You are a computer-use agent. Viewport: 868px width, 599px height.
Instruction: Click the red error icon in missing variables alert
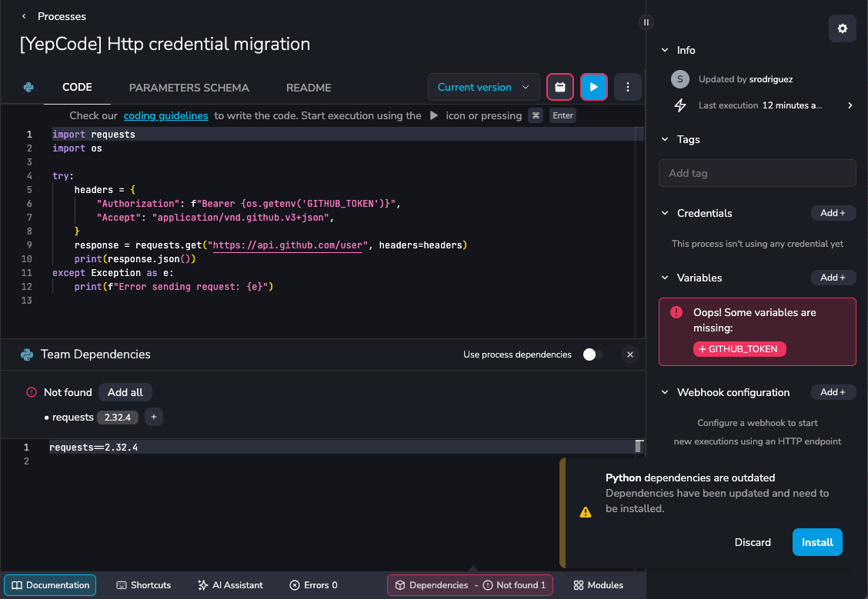click(676, 312)
